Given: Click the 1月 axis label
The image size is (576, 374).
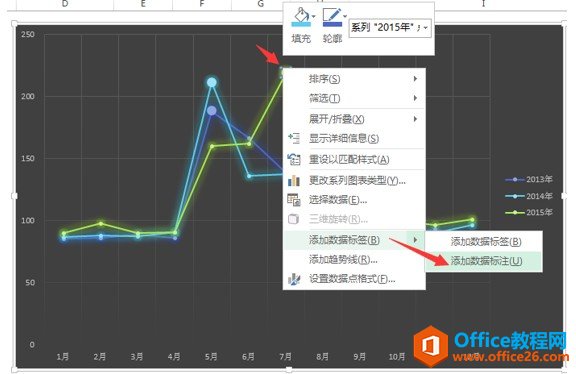Looking at the screenshot, I should pos(63,356).
